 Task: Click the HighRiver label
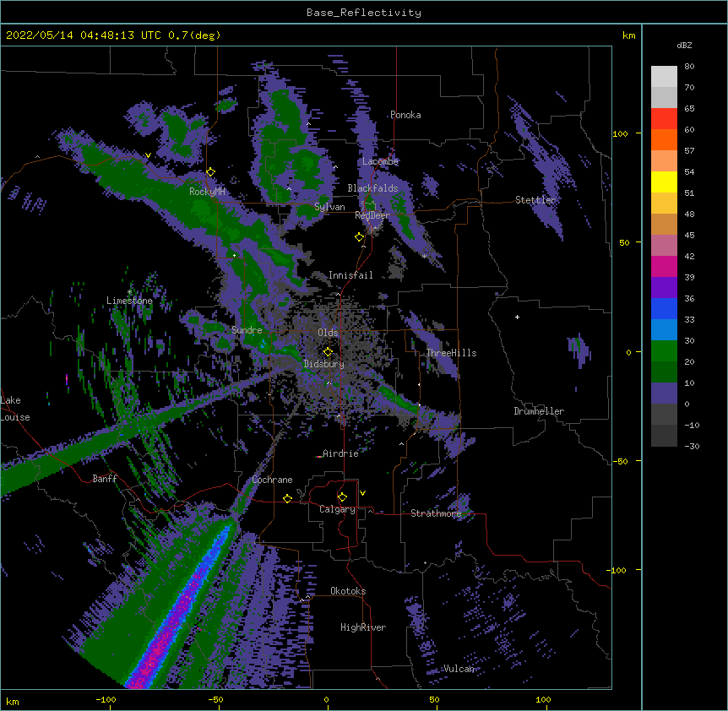tap(363, 627)
